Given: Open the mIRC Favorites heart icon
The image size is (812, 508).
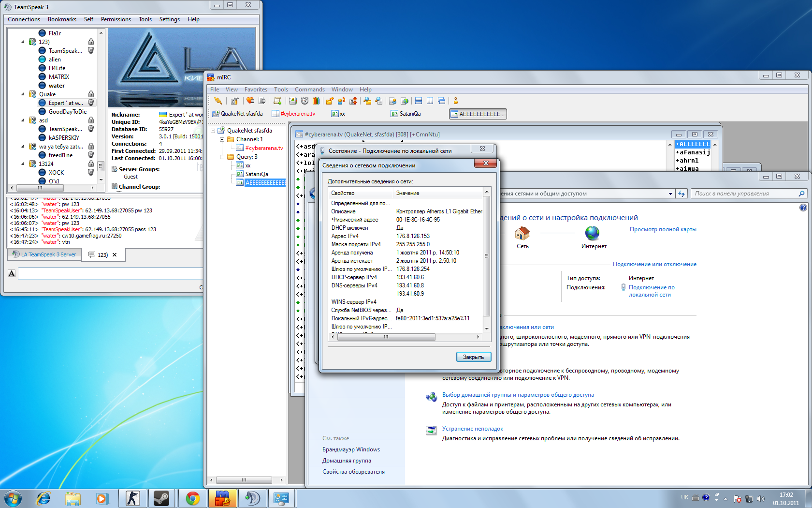Looking at the screenshot, I should [250, 101].
